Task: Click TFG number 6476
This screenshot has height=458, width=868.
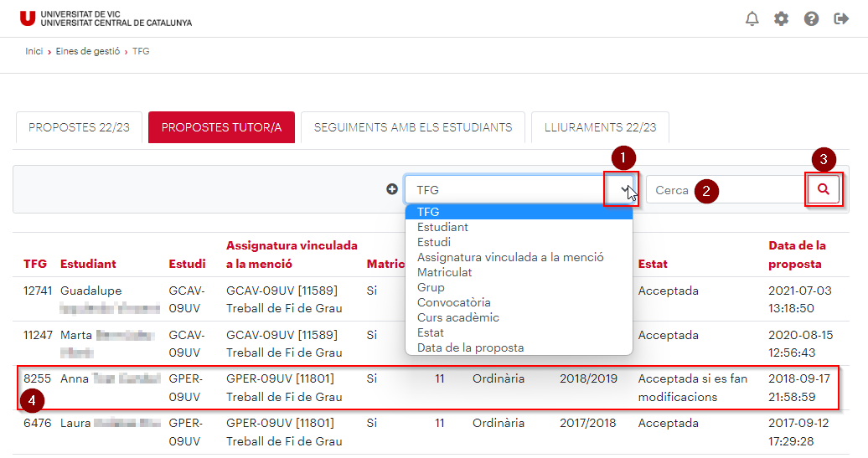Action: coord(37,423)
